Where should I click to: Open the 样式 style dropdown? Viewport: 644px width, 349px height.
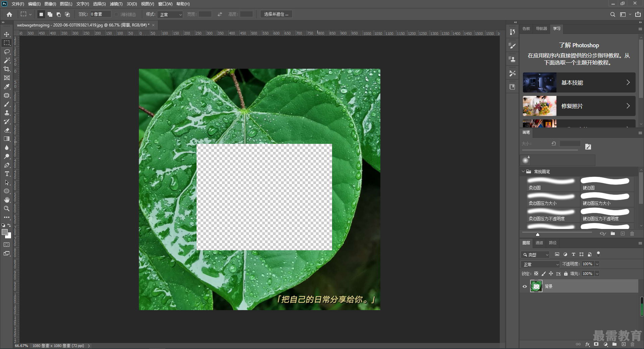pyautogui.click(x=170, y=14)
